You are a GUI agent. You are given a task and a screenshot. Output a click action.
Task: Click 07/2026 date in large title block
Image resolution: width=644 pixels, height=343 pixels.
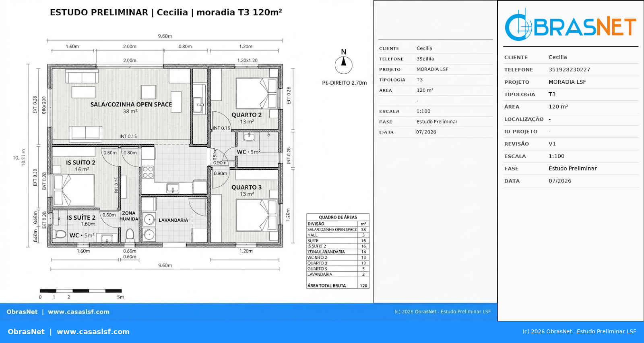pos(560,181)
